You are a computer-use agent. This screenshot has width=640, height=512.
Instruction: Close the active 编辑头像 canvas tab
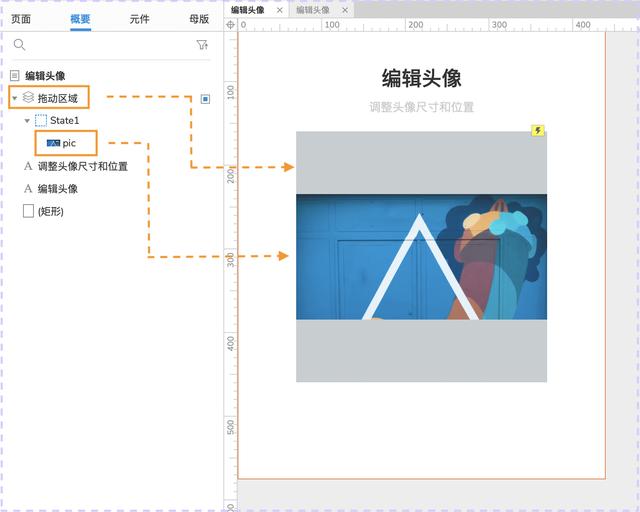click(280, 10)
